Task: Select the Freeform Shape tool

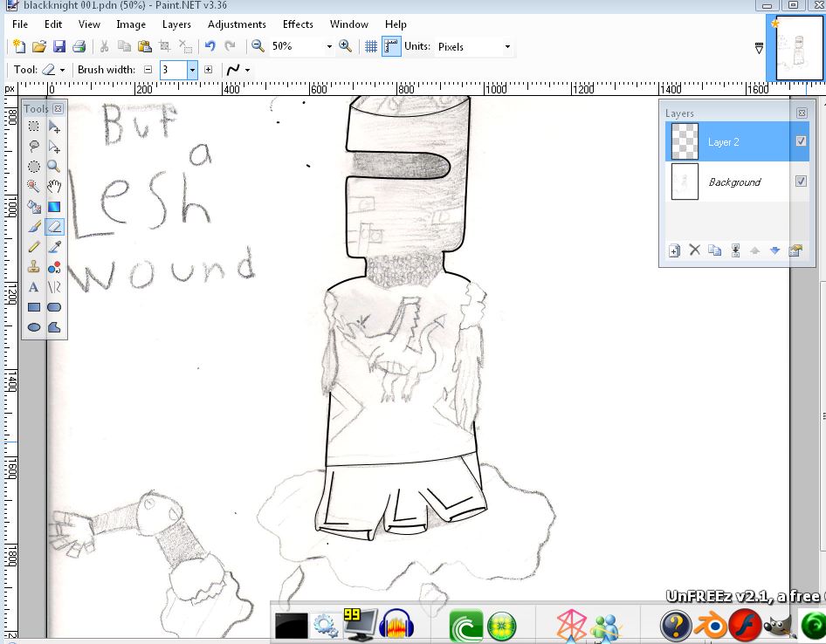Action: 54,327
